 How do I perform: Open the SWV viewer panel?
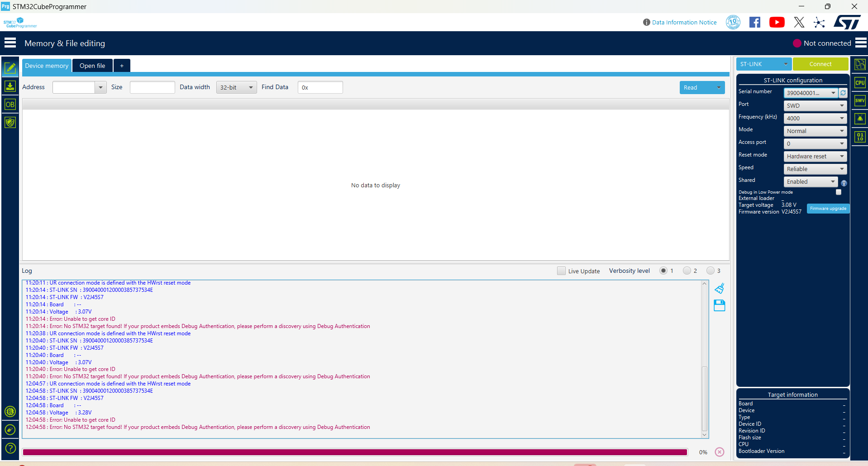point(859,100)
